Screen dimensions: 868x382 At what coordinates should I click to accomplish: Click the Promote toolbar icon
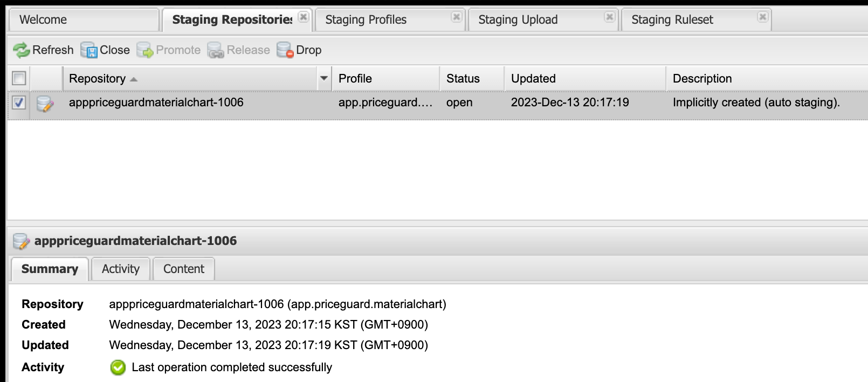pyautogui.click(x=145, y=50)
